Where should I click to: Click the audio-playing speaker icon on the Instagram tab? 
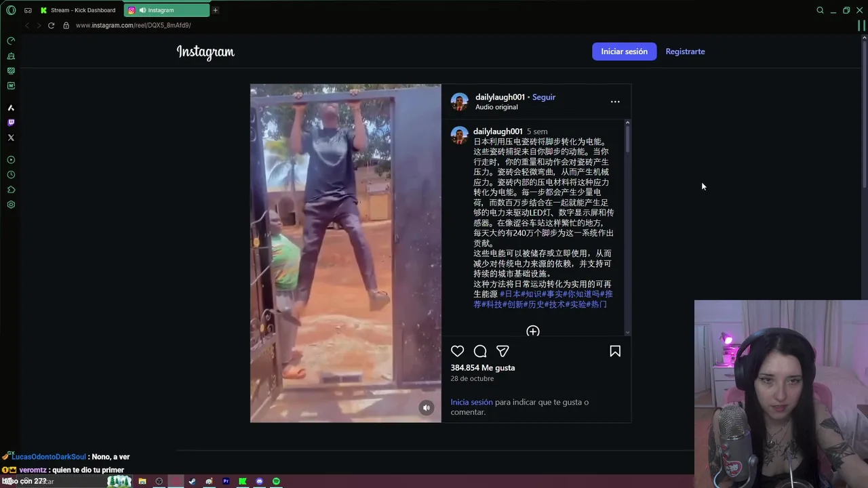coord(142,10)
